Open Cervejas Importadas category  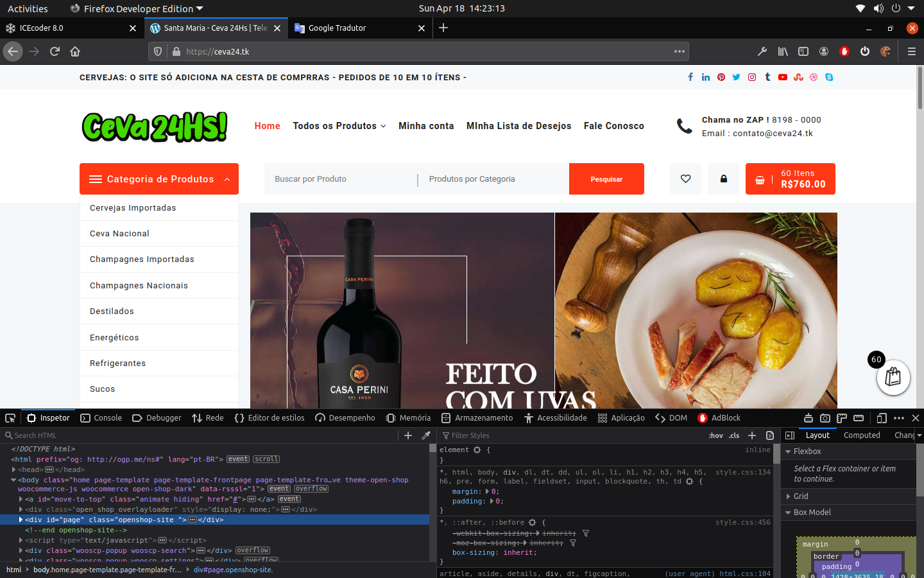133,208
